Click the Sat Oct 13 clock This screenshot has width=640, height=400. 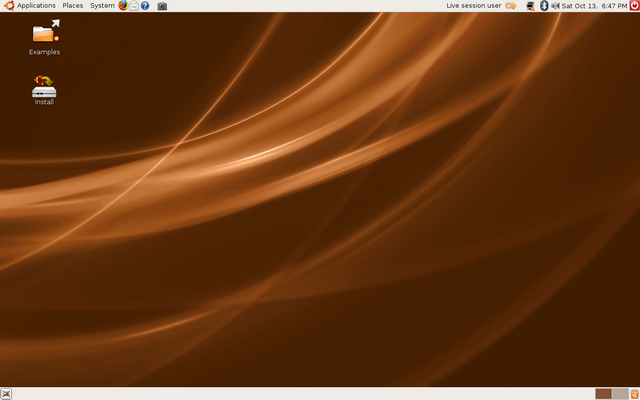pos(594,6)
